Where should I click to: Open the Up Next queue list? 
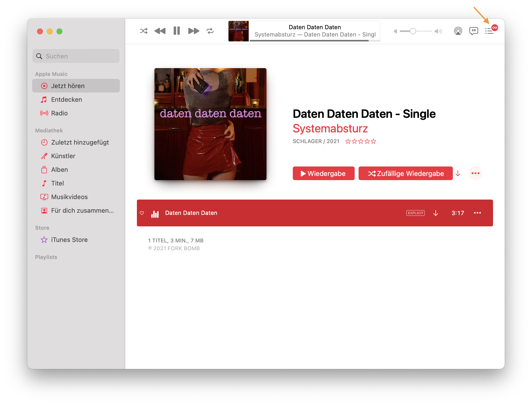[489, 31]
